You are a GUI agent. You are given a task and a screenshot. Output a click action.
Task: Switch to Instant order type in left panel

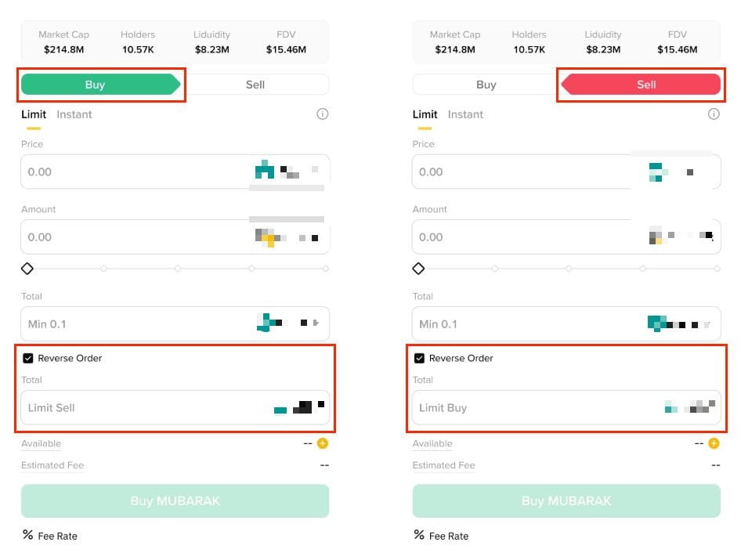tap(74, 114)
